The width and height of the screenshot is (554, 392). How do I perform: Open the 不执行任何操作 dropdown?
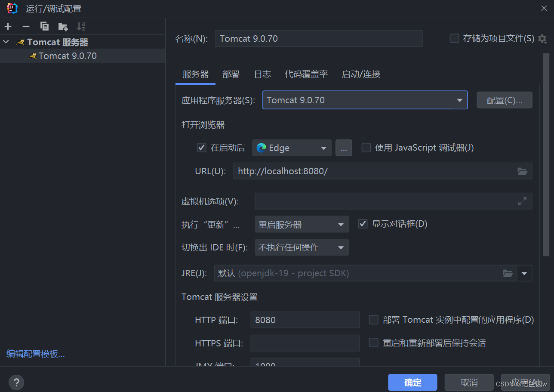click(x=302, y=247)
